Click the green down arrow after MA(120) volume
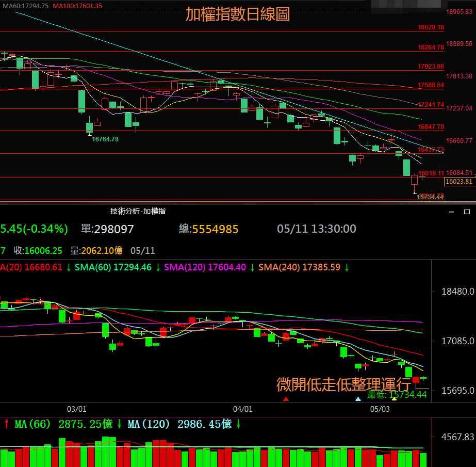 tap(239, 424)
